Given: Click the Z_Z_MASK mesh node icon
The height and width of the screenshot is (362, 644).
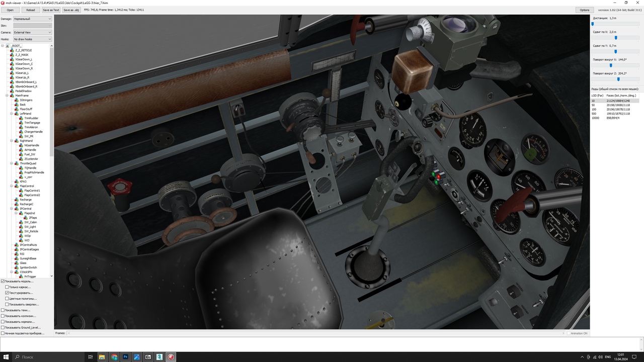Looking at the screenshot, I should [12, 55].
